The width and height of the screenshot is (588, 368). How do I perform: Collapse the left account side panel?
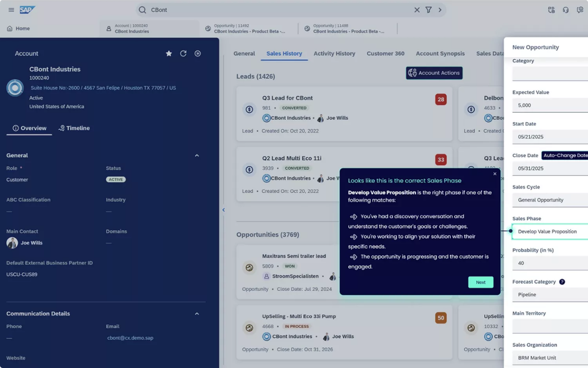point(223,210)
